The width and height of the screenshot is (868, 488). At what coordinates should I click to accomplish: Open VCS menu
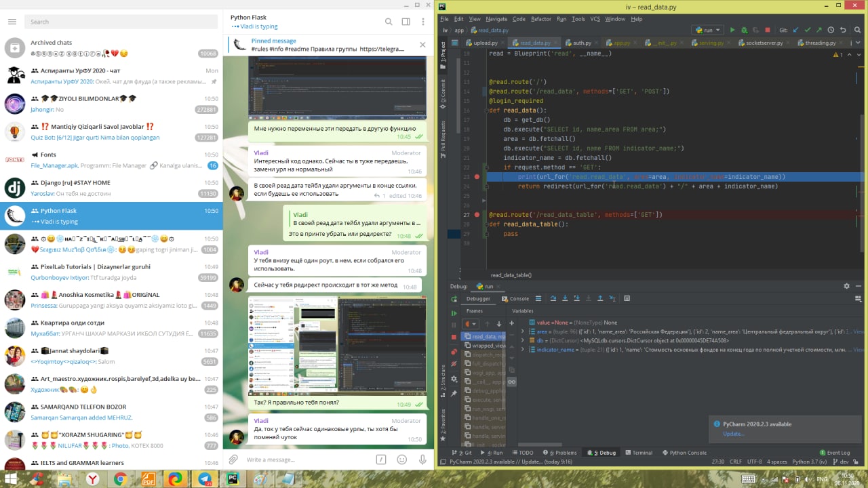[595, 19]
